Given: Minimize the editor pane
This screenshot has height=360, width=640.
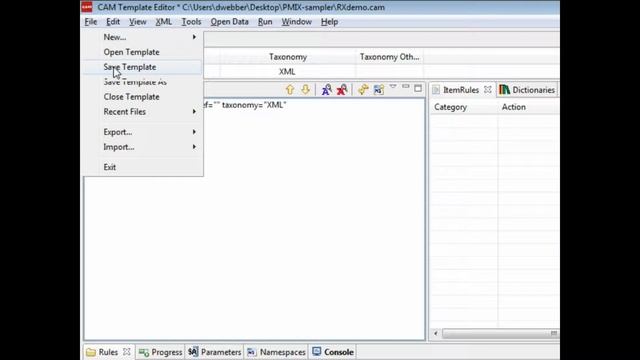Looking at the screenshot, I should pyautogui.click(x=405, y=87).
